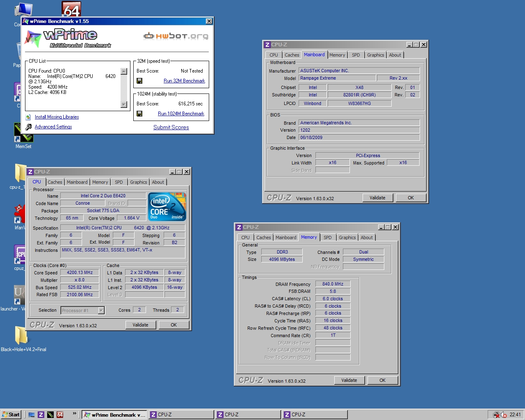Open Caches tab in CPU-tab CPU-Z window
This screenshot has width=525, height=420.
point(55,182)
